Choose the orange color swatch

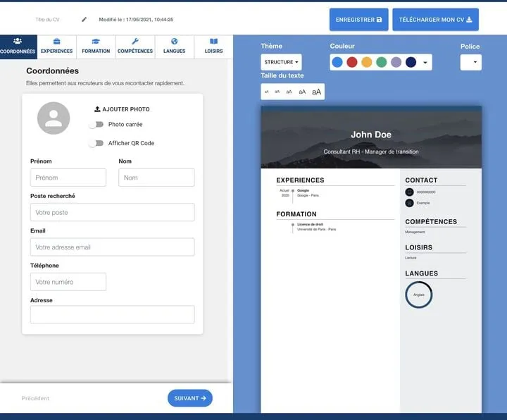(367, 62)
